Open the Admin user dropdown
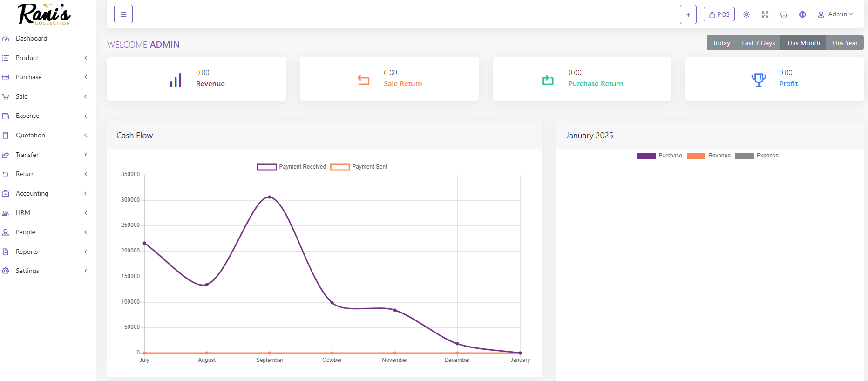The image size is (868, 381). pos(835,14)
